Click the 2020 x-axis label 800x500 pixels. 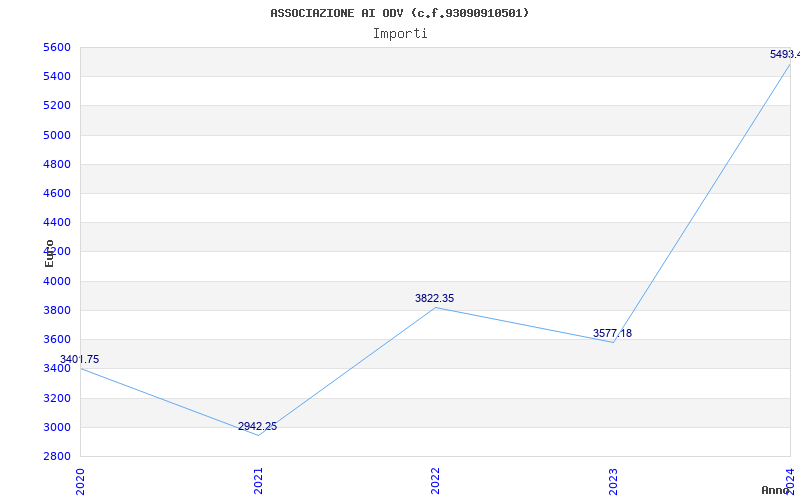pyautogui.click(x=80, y=481)
